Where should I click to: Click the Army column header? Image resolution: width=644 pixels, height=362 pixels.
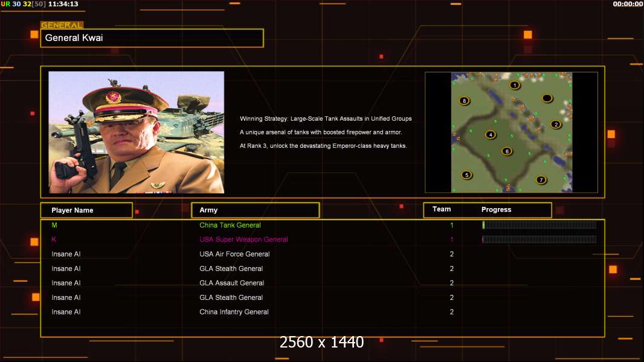256,210
